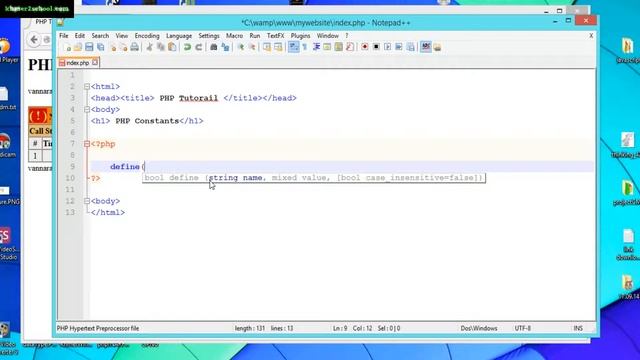Click the X at menu bar right end
Viewport: 640px width, 360px height.
click(591, 36)
